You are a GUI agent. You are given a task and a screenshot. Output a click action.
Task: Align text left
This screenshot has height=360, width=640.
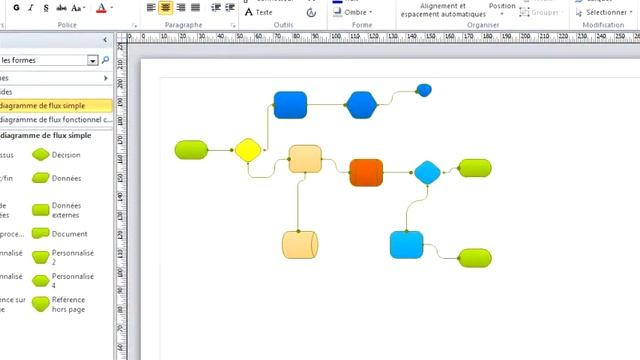151,7
